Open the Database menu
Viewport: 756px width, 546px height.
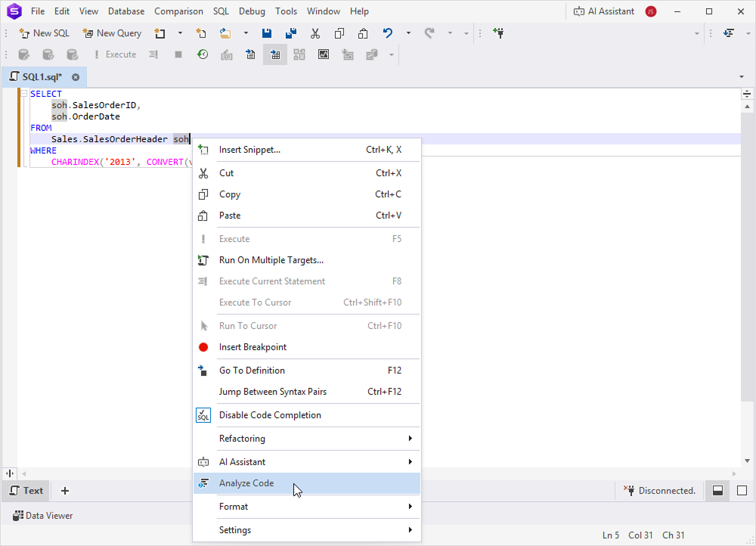[x=125, y=11]
